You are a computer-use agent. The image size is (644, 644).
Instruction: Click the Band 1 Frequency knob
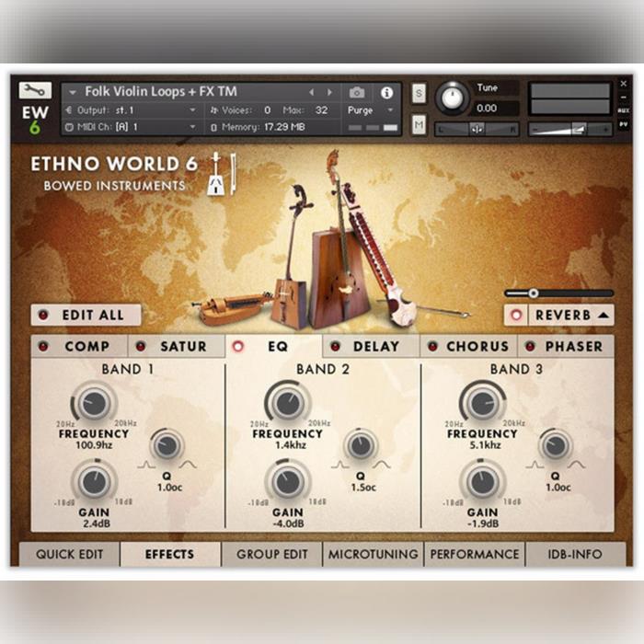pyautogui.click(x=93, y=403)
